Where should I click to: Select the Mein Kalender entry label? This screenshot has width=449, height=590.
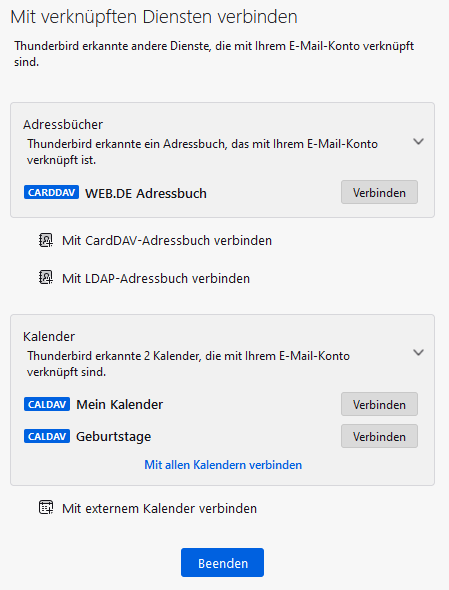(x=120, y=404)
